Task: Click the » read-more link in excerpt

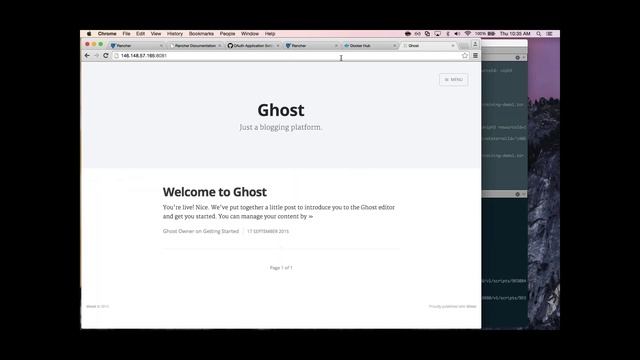Action: [x=311, y=216]
